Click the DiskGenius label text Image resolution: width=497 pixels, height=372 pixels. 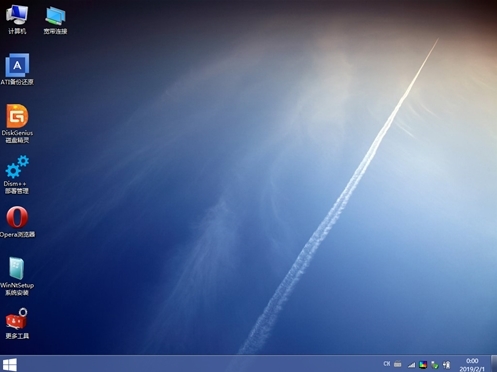tap(17, 133)
